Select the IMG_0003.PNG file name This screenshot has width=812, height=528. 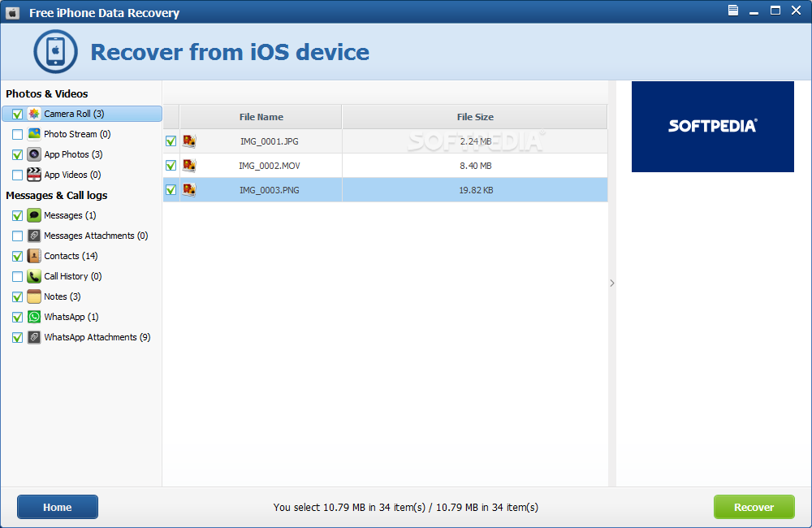pyautogui.click(x=270, y=190)
